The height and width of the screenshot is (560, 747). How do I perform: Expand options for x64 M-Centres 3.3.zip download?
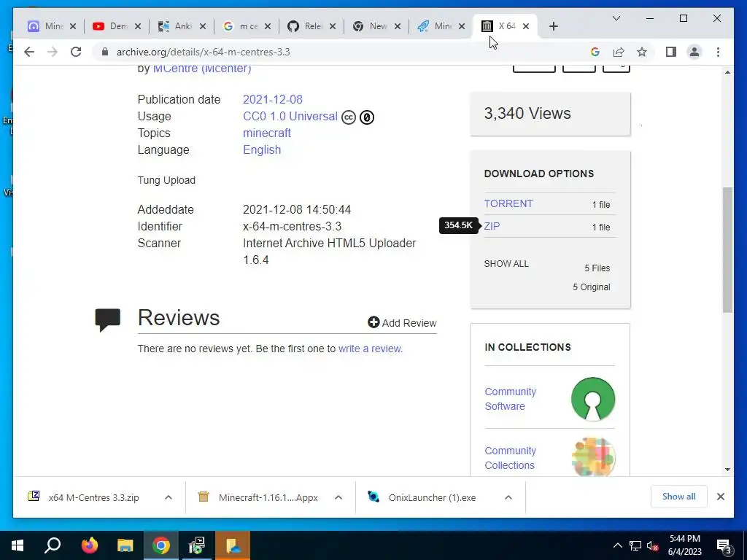169,497
